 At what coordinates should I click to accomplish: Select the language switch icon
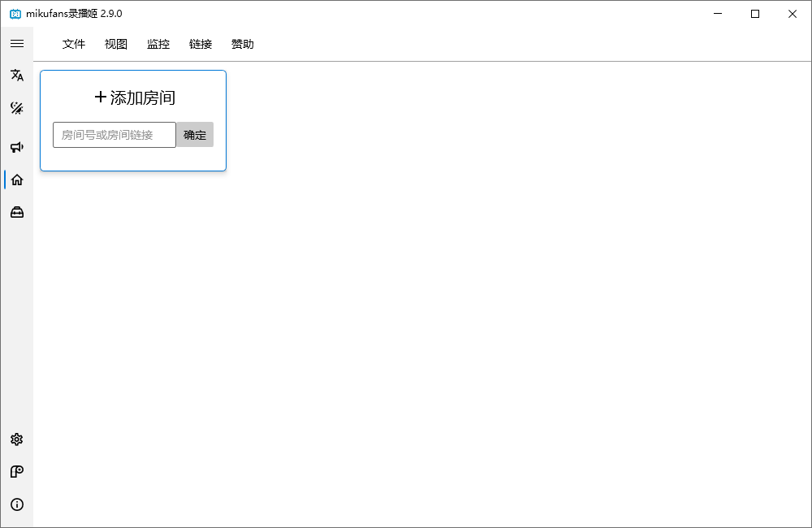pyautogui.click(x=16, y=75)
